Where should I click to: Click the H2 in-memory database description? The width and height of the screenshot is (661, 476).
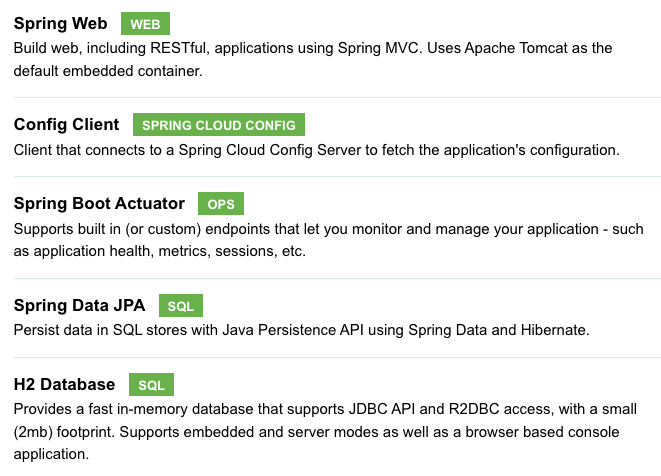325,432
